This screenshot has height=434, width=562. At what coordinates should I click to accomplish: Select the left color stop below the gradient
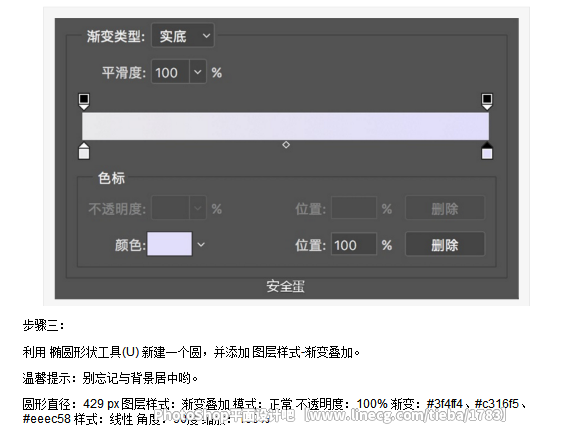pos(84,151)
